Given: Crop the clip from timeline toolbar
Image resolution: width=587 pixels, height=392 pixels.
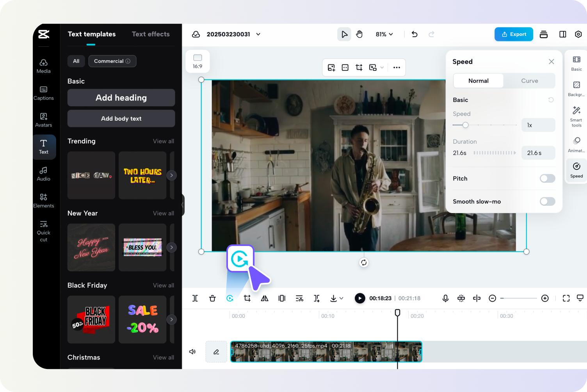Looking at the screenshot, I should [x=247, y=298].
